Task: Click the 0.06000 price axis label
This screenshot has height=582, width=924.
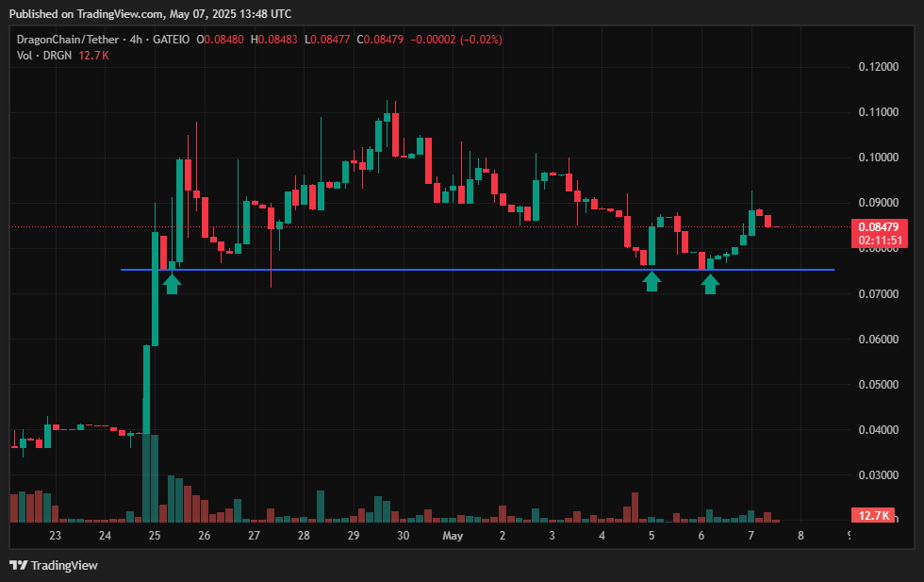Action: coord(879,339)
